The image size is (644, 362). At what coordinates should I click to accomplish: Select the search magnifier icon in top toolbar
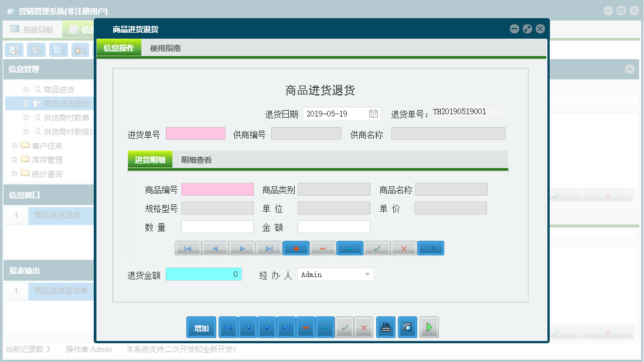coord(13,50)
